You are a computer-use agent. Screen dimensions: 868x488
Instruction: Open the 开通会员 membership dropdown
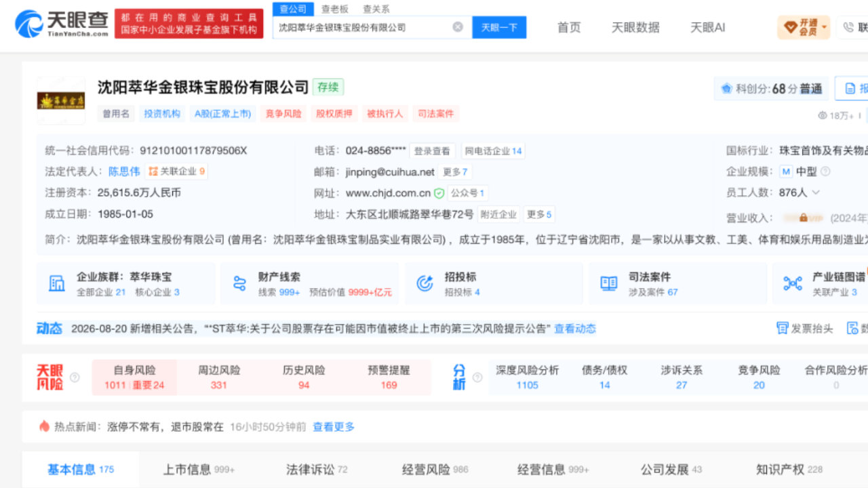[x=804, y=27]
